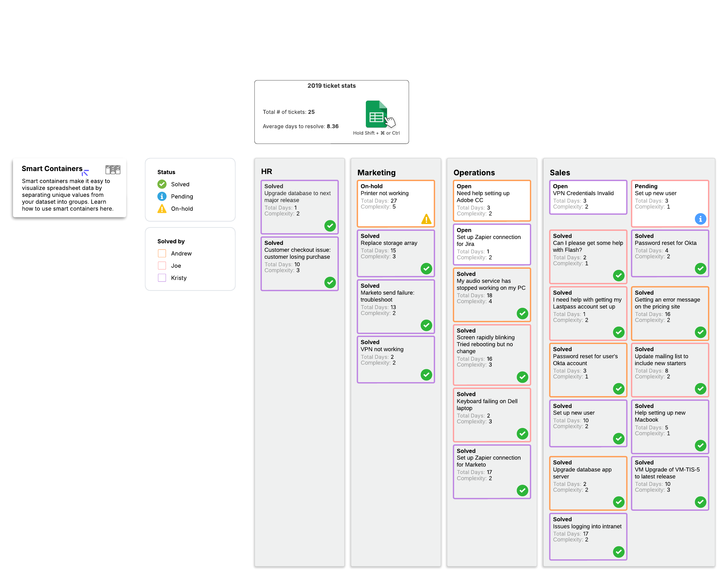Click the purple arrow beside Smart Containers title
The image size is (728, 586).
pyautogui.click(x=85, y=173)
